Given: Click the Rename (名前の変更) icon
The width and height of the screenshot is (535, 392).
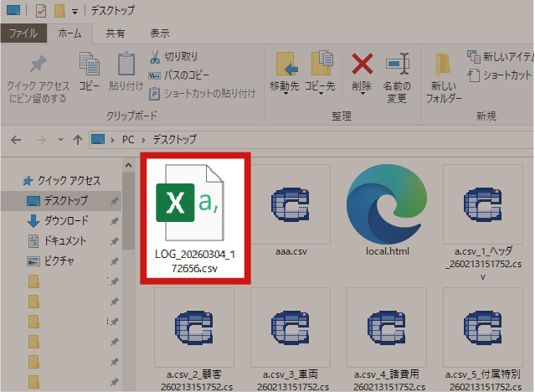Looking at the screenshot, I should (396, 64).
